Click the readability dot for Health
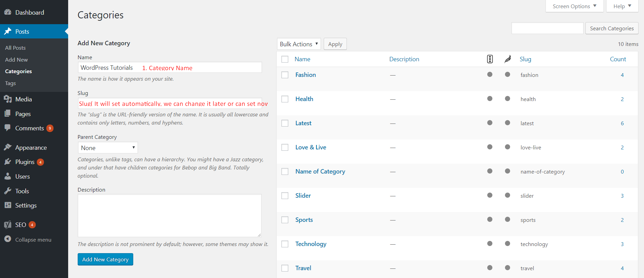 pos(507,99)
